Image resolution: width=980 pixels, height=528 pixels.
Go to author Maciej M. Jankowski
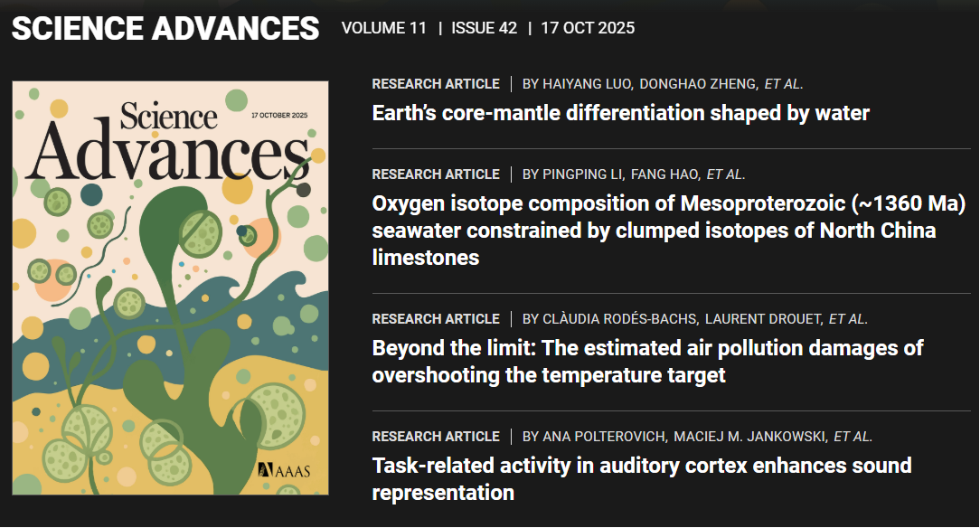click(747, 437)
